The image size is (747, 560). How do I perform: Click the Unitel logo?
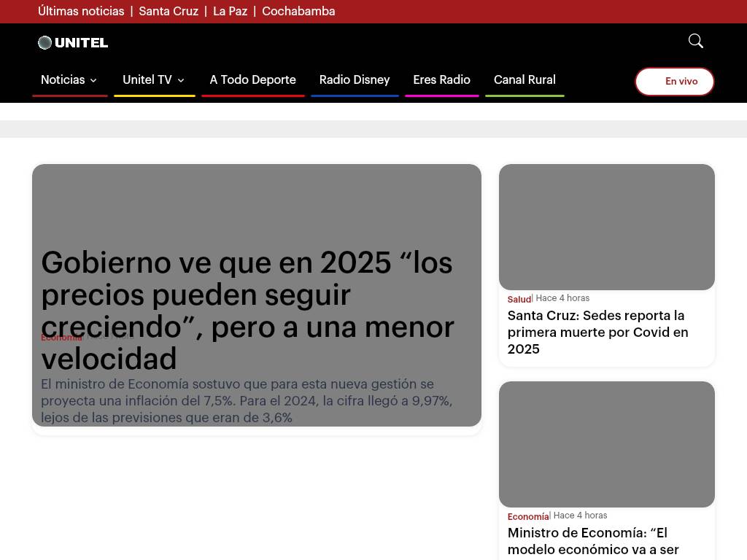coord(73,42)
